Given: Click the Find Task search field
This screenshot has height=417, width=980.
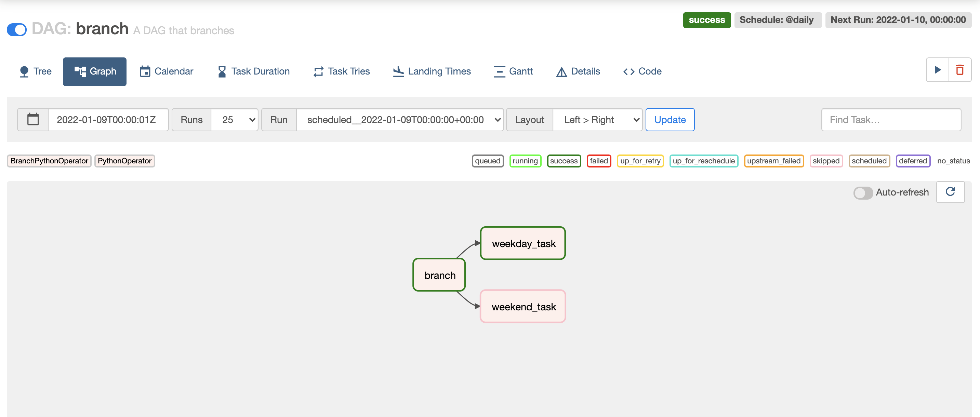Looking at the screenshot, I should point(891,120).
